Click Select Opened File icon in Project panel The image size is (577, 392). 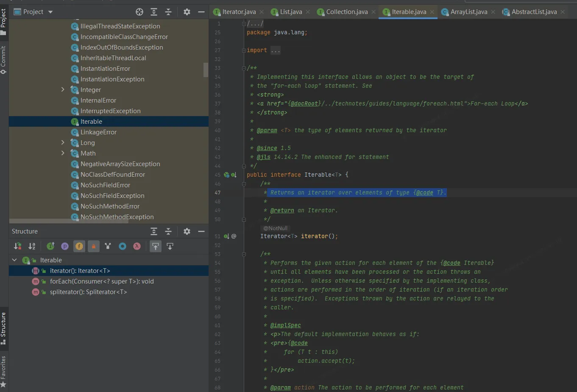[139, 12]
